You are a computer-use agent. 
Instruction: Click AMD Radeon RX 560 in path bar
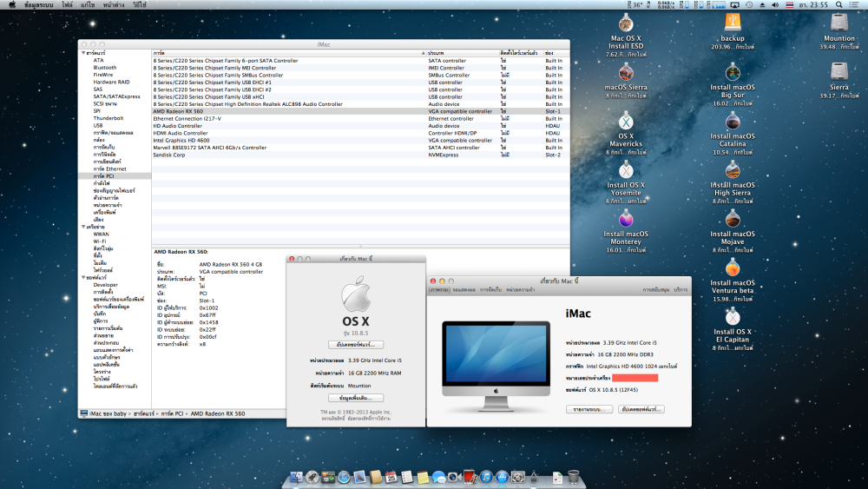(x=218, y=413)
